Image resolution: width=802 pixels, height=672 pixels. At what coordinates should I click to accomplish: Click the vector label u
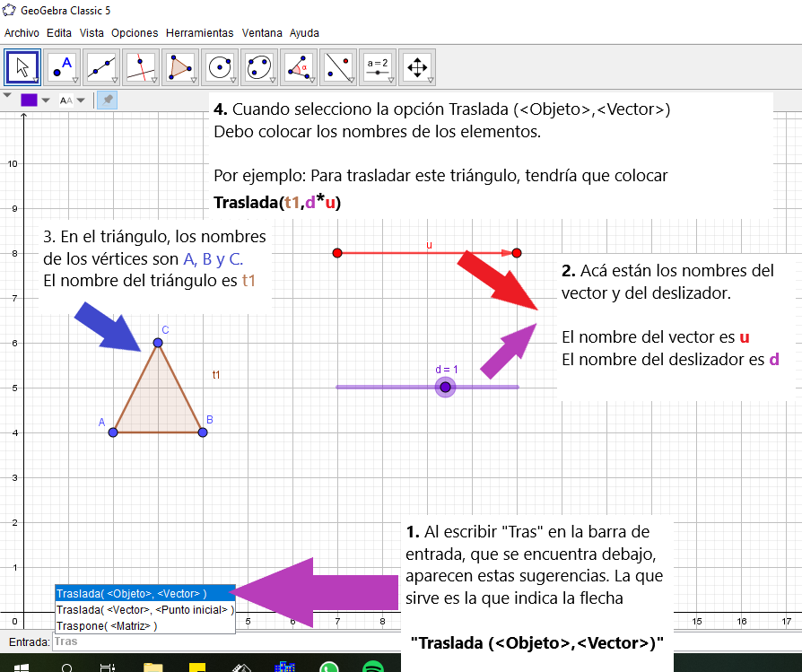(x=429, y=245)
